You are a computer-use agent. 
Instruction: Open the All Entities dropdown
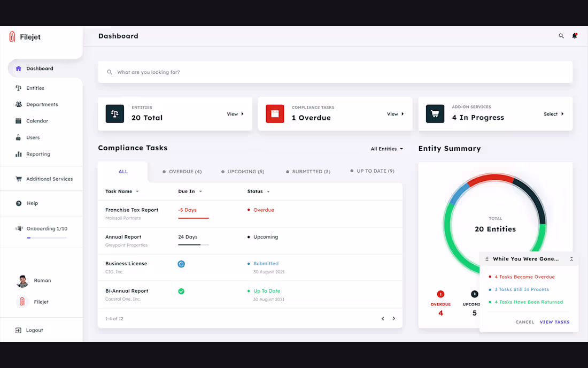point(386,149)
